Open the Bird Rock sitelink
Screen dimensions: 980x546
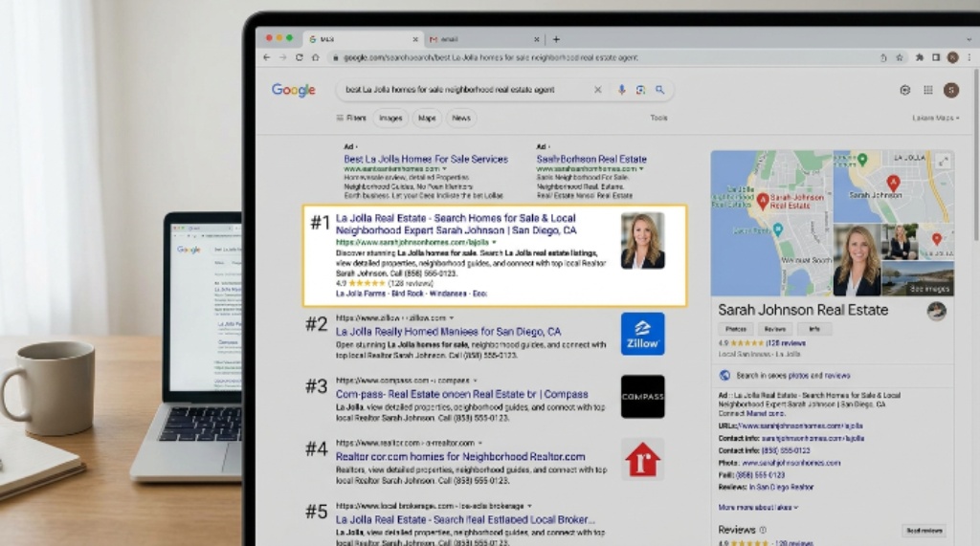click(x=408, y=294)
